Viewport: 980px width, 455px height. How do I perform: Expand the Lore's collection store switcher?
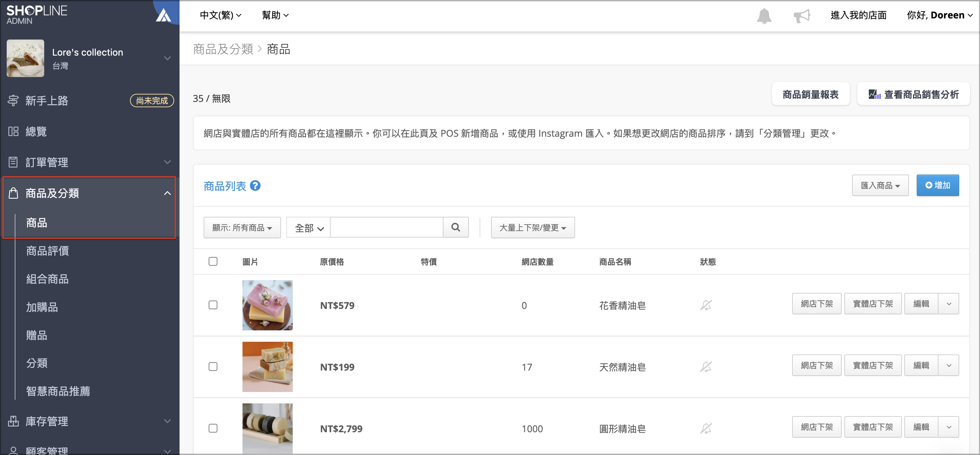pos(167,58)
